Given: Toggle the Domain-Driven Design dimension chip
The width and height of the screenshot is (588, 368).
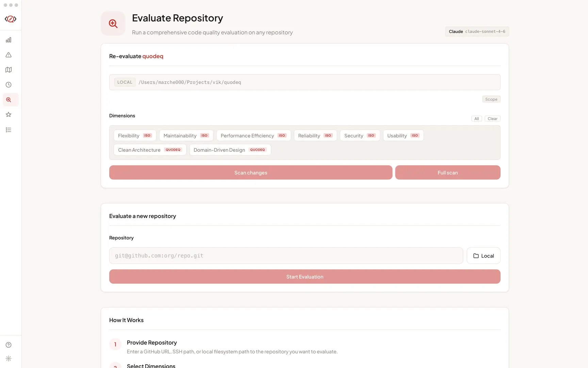Looking at the screenshot, I should point(230,150).
